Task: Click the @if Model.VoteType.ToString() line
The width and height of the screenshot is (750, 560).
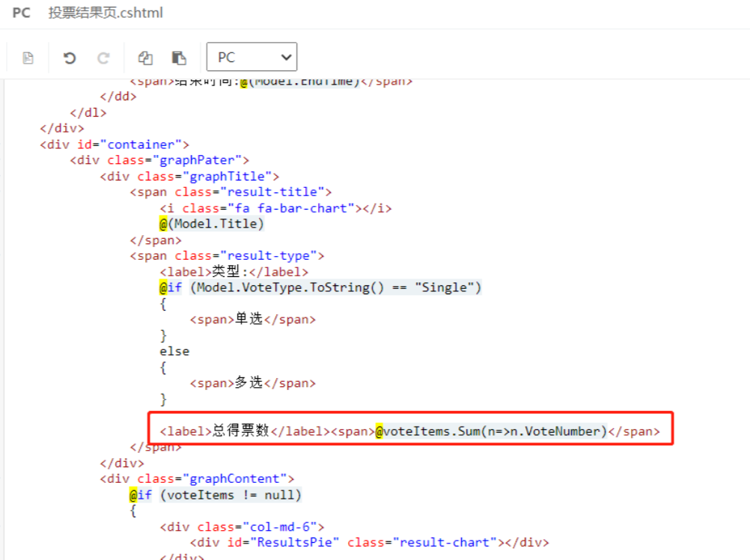Action: click(x=320, y=287)
